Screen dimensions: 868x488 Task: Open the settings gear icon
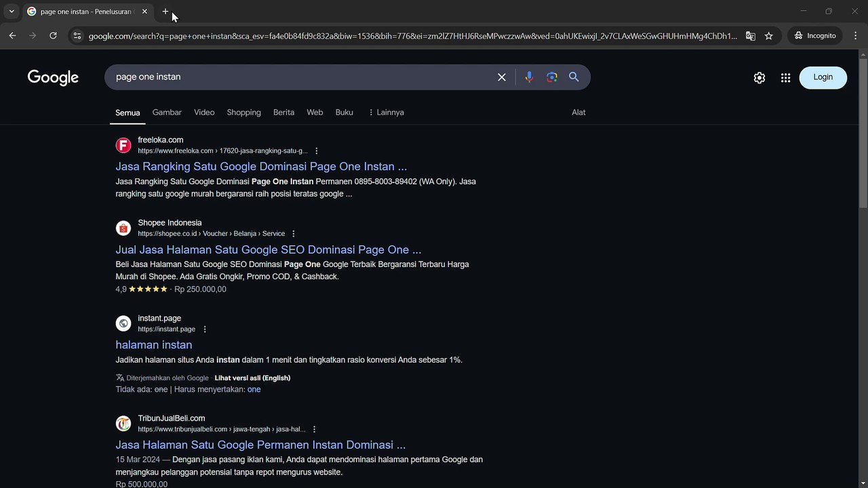point(759,78)
